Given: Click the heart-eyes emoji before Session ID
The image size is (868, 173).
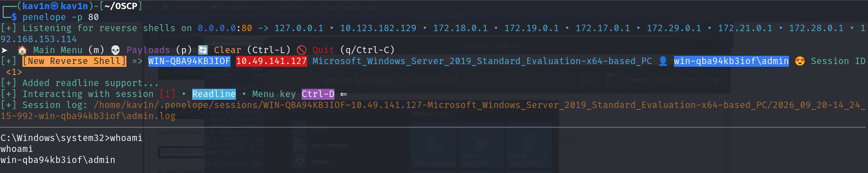Looking at the screenshot, I should pos(800,61).
